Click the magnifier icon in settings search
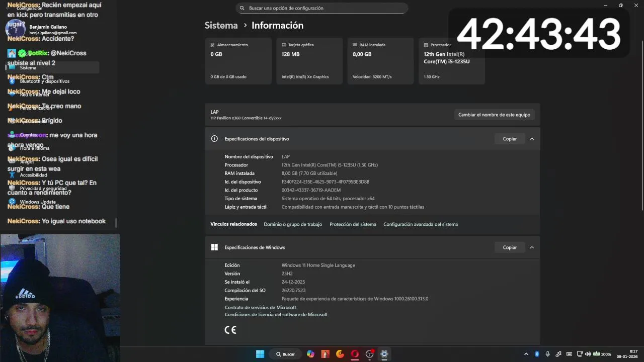The width and height of the screenshot is (644, 362). point(242,8)
